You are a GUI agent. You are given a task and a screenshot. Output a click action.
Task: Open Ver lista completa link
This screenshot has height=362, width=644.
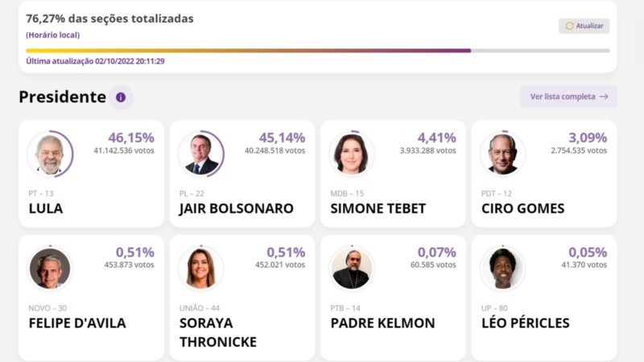tap(563, 97)
